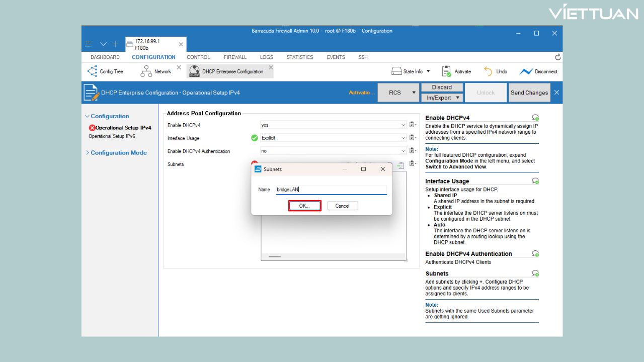Click the Config Tree icon

[x=92, y=71]
